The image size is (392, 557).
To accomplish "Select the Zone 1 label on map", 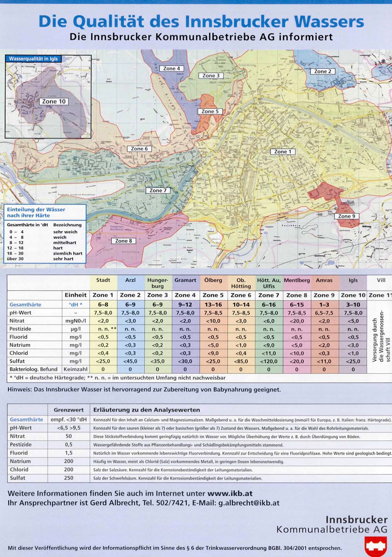I will click(282, 152).
